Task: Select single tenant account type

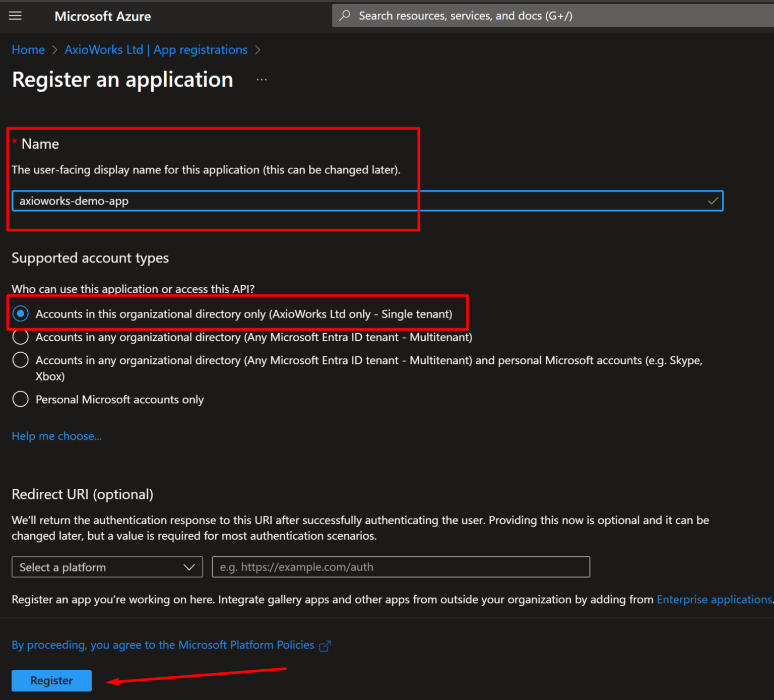Action: click(x=20, y=313)
